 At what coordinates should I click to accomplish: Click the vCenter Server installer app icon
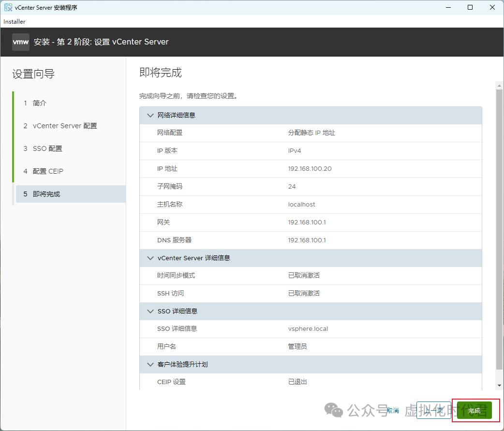click(8, 7)
